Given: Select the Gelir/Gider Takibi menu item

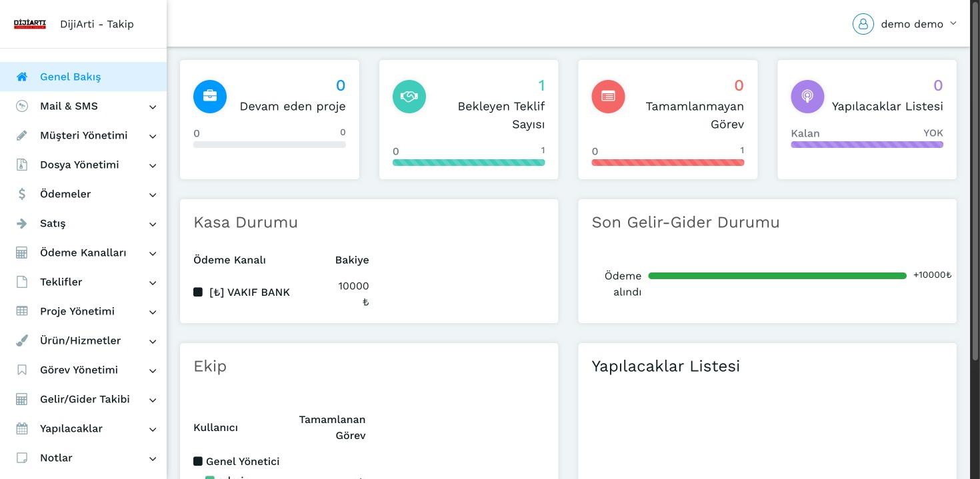Looking at the screenshot, I should pos(85,399).
